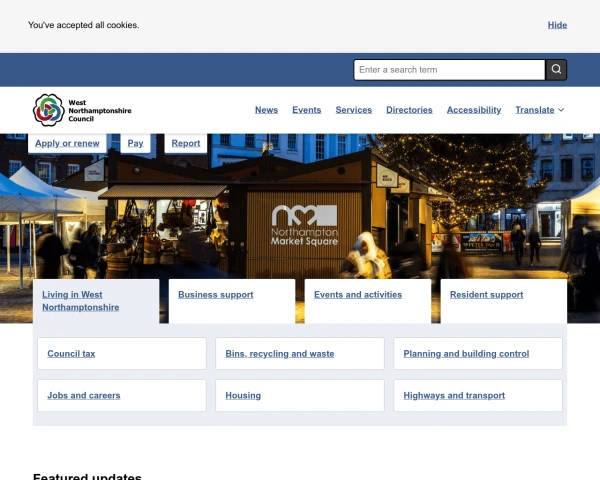The image size is (600, 480).
Task: Open Highways and transport
Action: (x=478, y=395)
